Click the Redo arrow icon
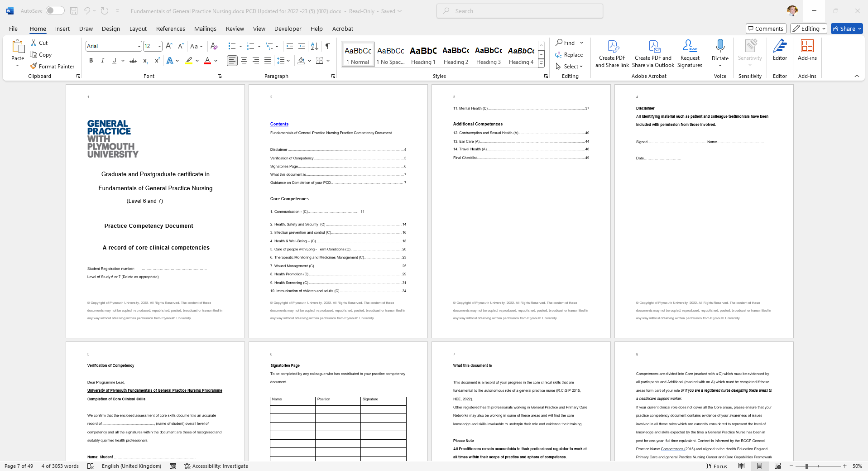Viewport: 868px width, 471px height. pos(105,11)
